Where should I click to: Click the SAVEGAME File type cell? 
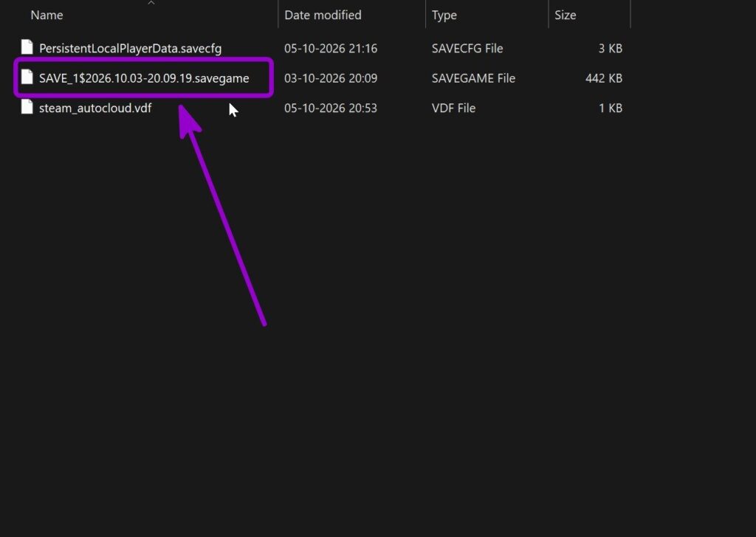coord(473,78)
